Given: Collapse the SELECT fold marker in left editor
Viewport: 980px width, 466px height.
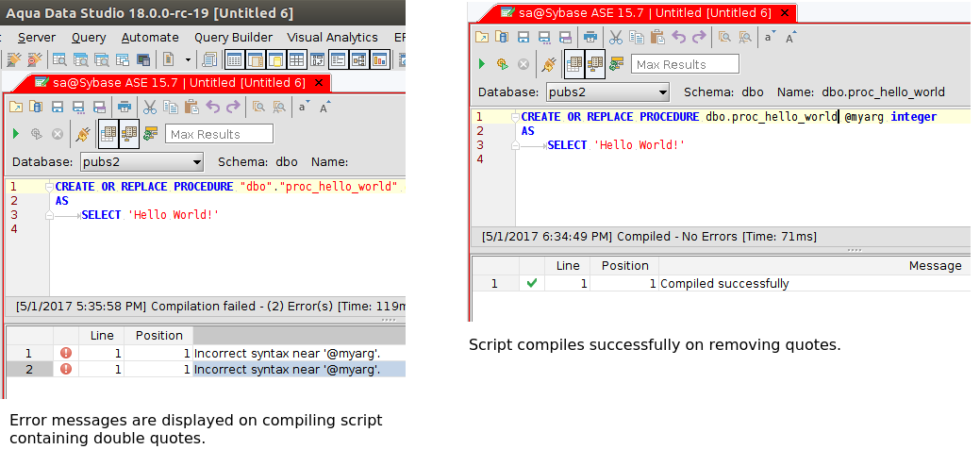Looking at the screenshot, I should pyautogui.click(x=49, y=215).
